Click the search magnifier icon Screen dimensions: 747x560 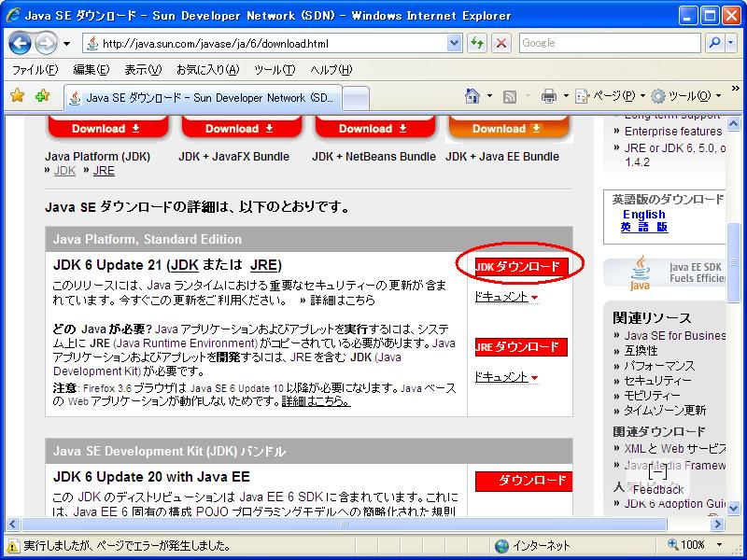tap(714, 43)
